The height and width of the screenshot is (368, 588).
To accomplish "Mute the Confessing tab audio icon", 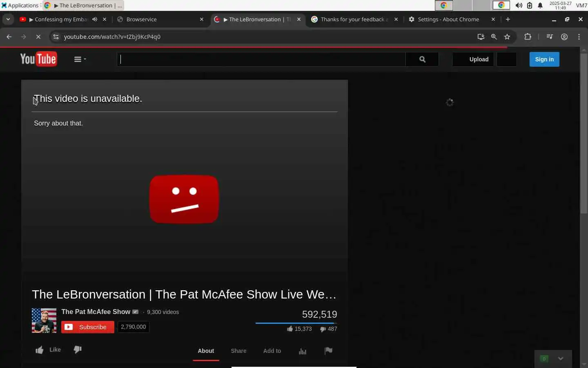I will click(x=95, y=19).
